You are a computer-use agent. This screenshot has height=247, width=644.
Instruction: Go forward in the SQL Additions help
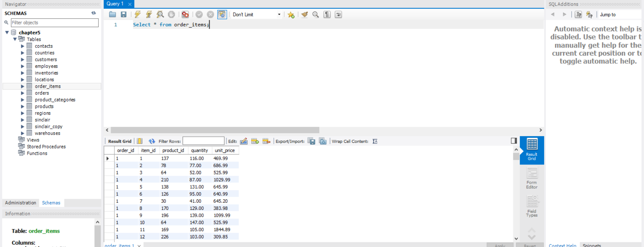(x=564, y=14)
